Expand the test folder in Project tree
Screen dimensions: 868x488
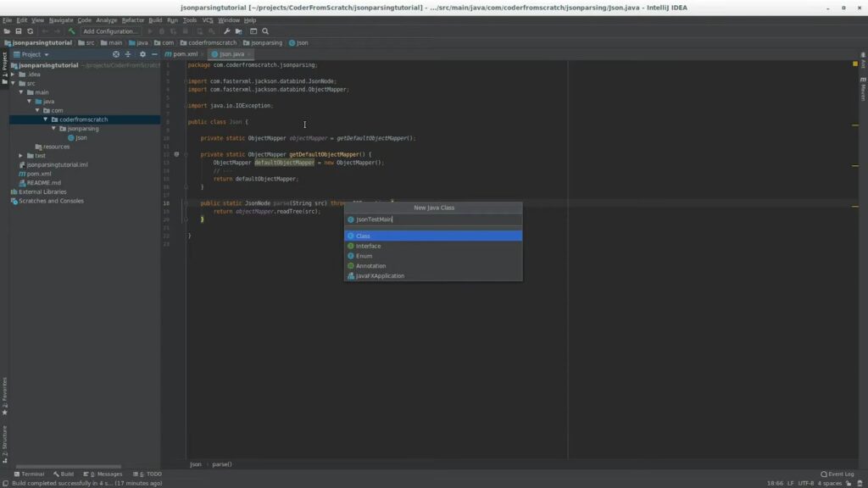(x=21, y=155)
